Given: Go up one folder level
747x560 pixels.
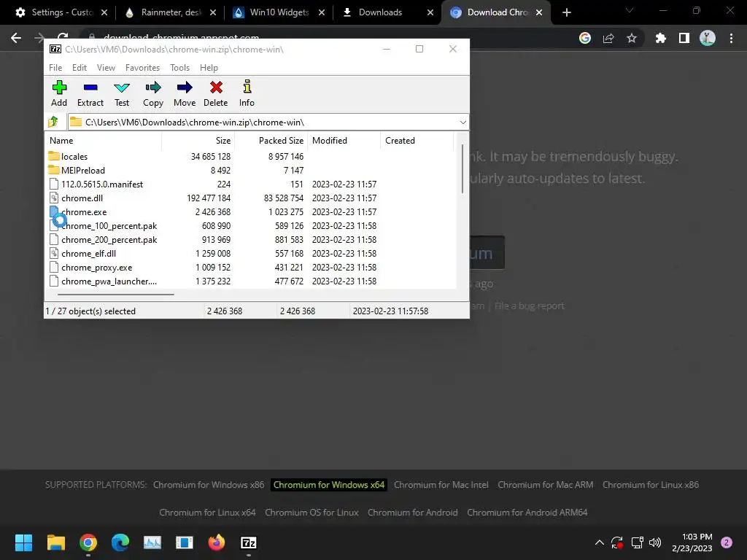Looking at the screenshot, I should (53, 122).
